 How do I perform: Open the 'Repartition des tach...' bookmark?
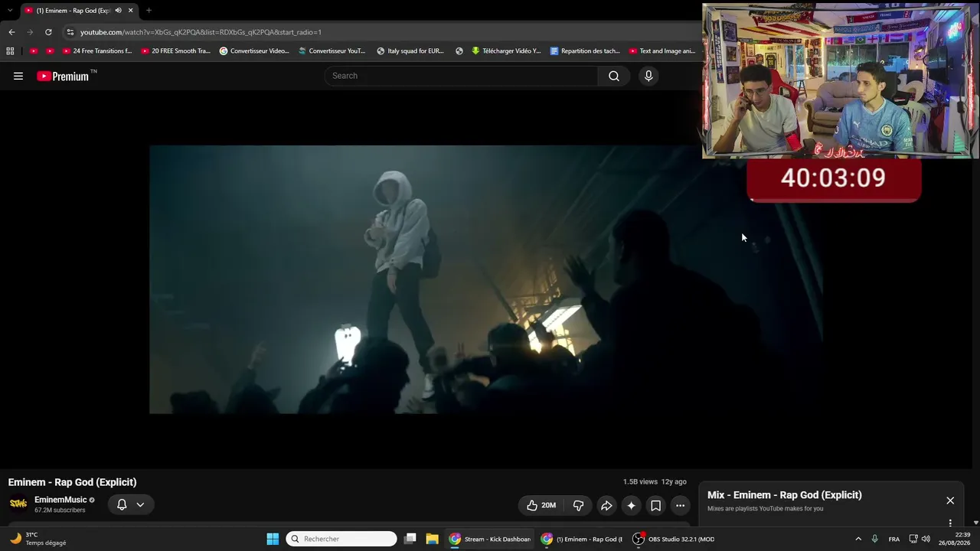coord(585,51)
